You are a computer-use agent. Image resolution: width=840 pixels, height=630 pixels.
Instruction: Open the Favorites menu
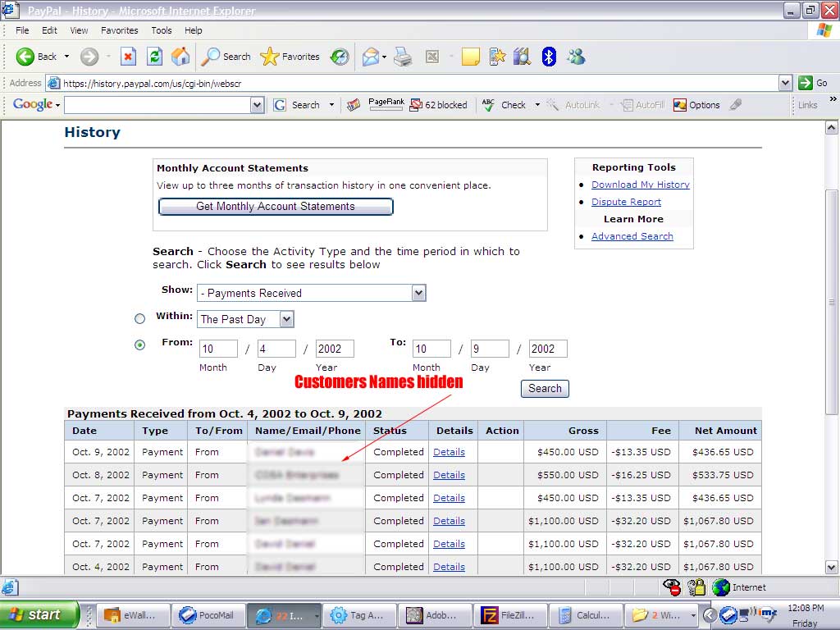click(120, 30)
